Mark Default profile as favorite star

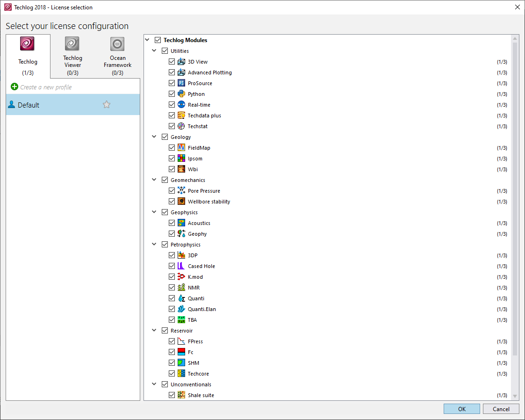tap(107, 104)
